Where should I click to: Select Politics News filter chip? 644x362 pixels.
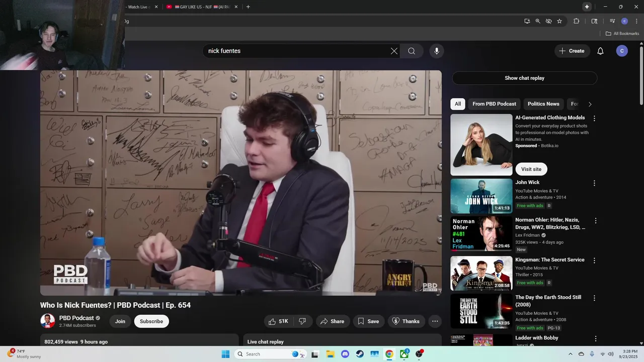pos(543,104)
